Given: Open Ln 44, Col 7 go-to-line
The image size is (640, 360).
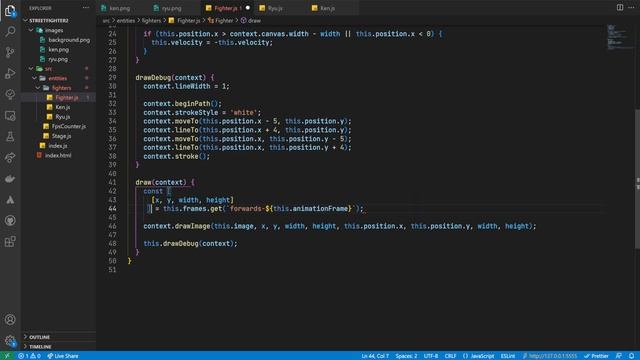Looking at the screenshot, I should pos(375,356).
